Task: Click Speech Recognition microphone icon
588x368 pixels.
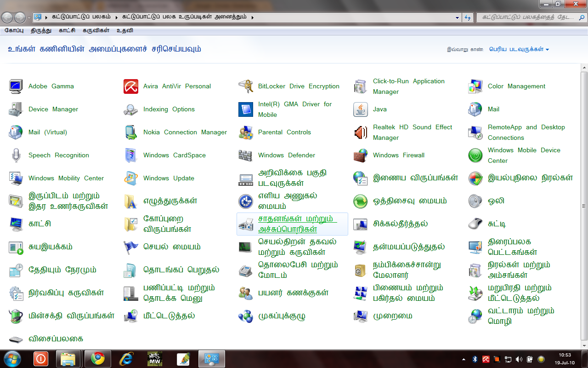Action: [16, 155]
